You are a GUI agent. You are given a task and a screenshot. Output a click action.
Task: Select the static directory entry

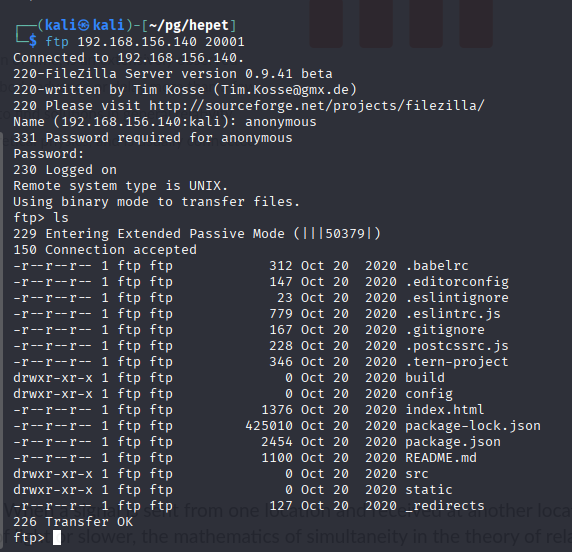click(429, 490)
